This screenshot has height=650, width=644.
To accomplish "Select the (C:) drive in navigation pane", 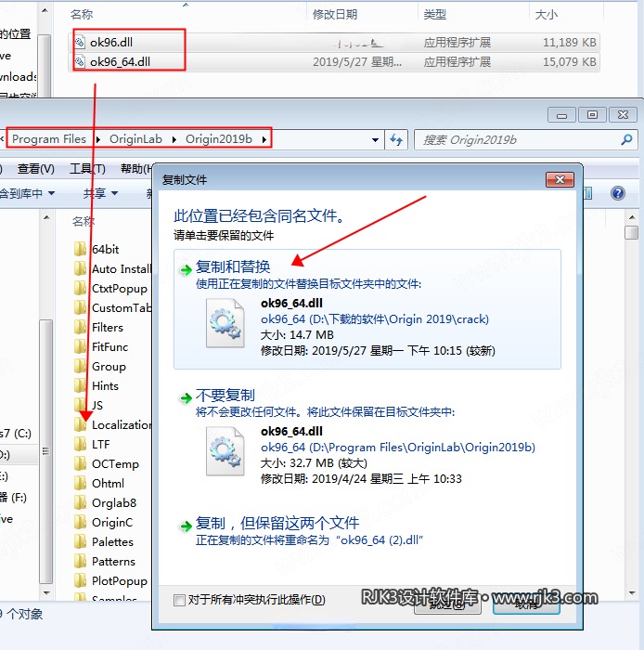I will pos(16,434).
